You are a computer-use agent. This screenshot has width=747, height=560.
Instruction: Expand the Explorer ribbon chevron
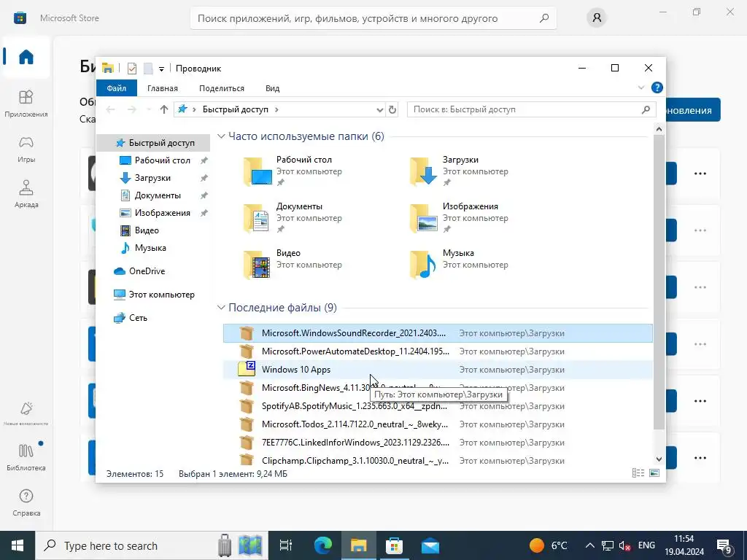(640, 87)
